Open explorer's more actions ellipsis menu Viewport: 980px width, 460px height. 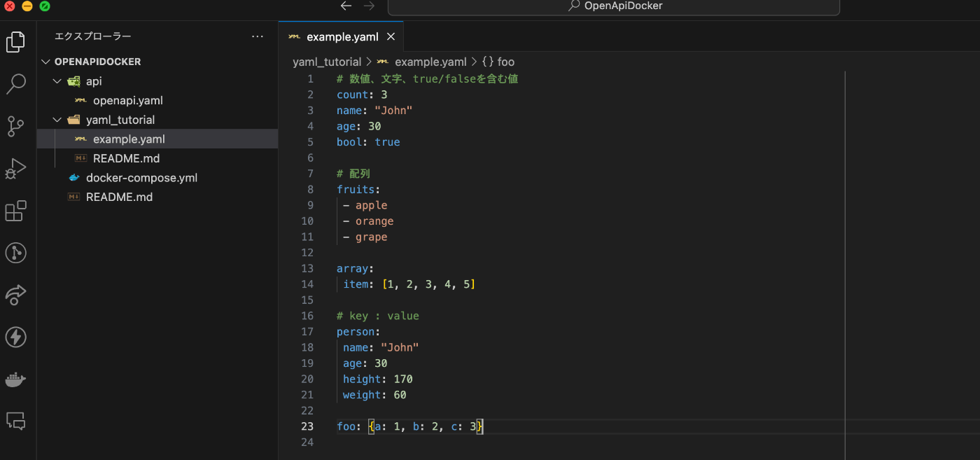258,36
